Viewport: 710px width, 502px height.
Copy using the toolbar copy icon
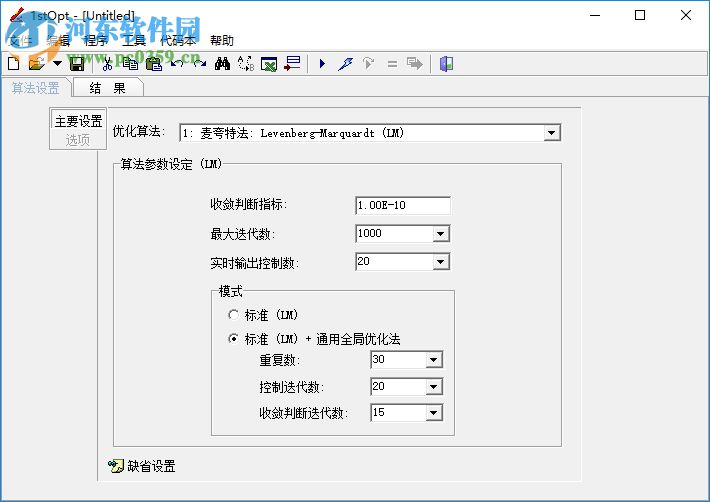tap(130, 64)
